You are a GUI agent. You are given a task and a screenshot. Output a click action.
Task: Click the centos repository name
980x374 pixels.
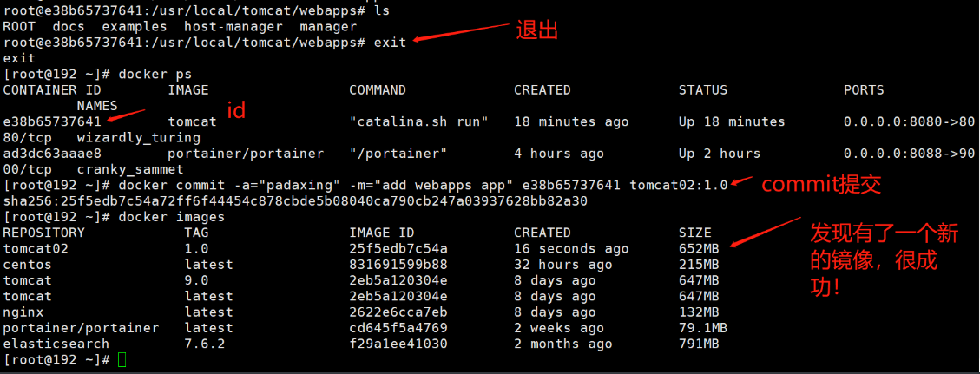click(x=28, y=265)
